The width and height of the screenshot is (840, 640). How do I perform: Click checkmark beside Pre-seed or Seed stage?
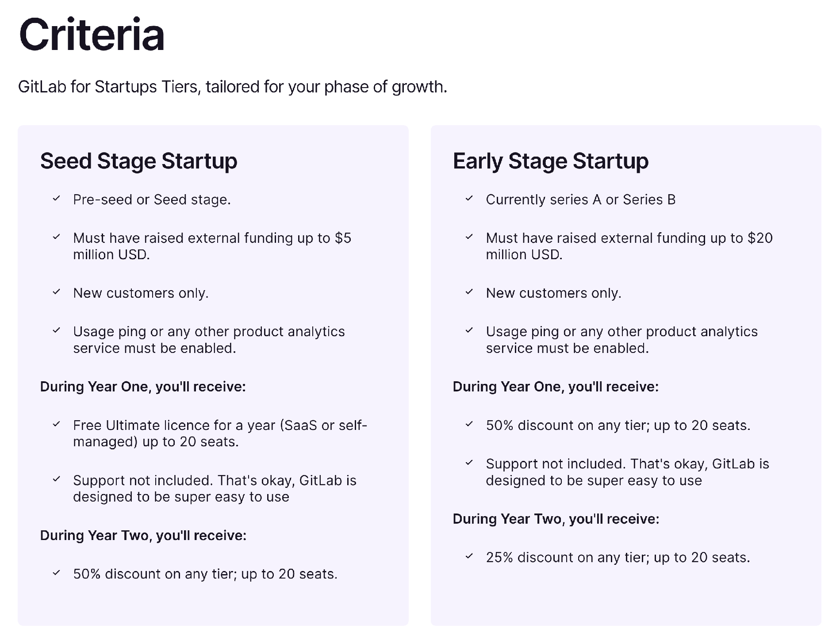click(56, 199)
